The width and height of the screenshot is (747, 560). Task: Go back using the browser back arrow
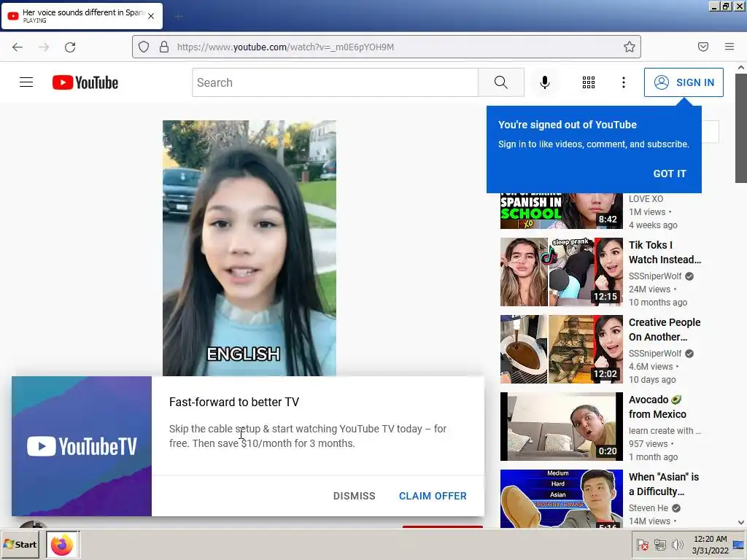point(18,47)
